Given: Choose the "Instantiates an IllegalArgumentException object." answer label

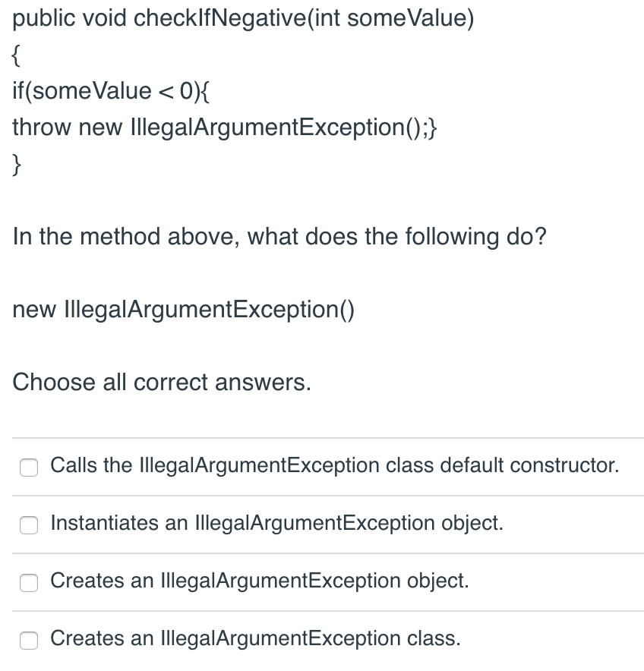Looking at the screenshot, I should (x=277, y=523).
